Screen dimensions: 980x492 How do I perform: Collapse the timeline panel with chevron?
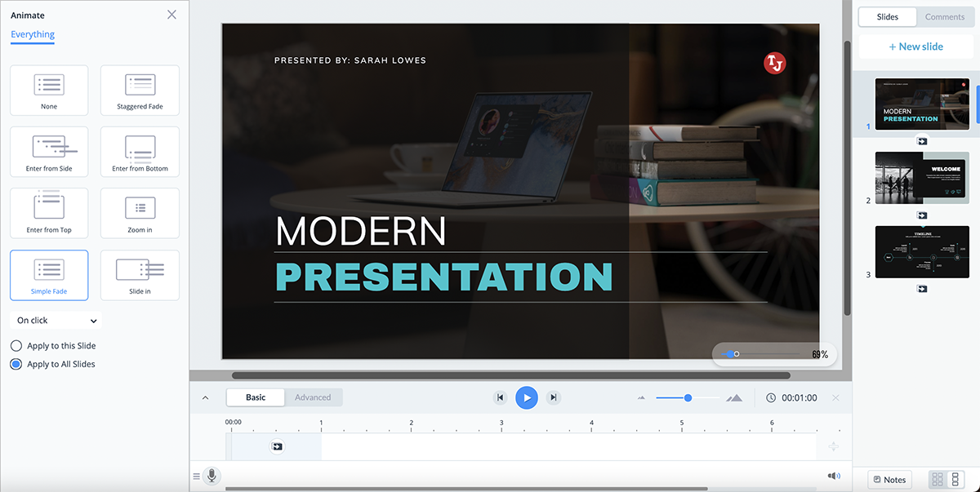click(x=205, y=398)
